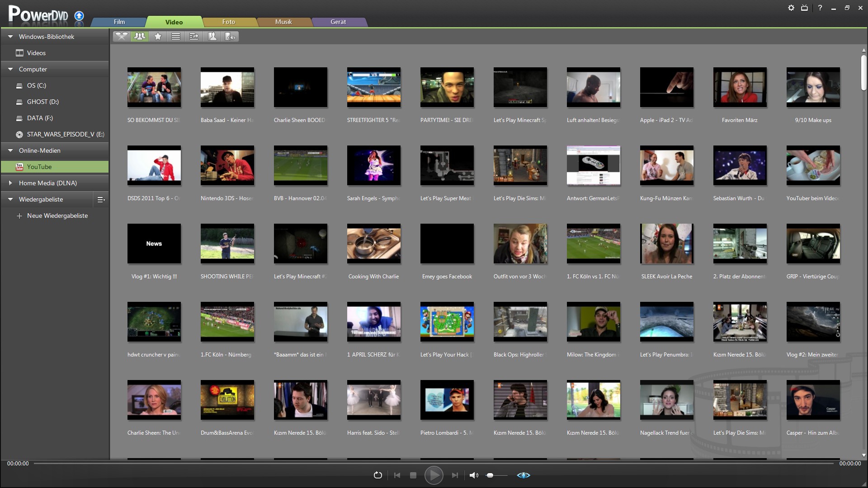The image size is (868, 488).
Task: Collapse the Windows-Bibliothek section
Action: 10,37
